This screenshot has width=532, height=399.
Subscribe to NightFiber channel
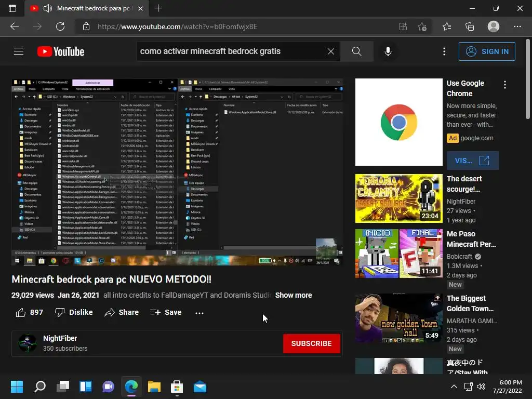(312, 343)
